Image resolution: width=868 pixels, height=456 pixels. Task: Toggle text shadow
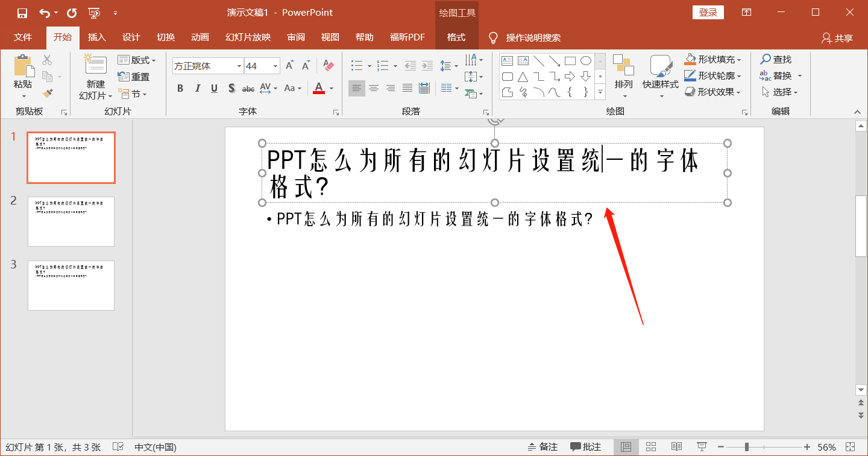(x=231, y=89)
